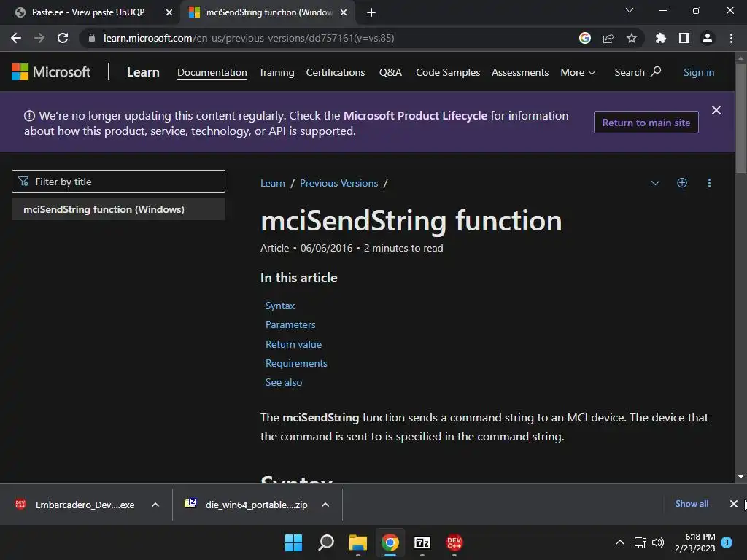Image resolution: width=747 pixels, height=560 pixels.
Task: Click Return to main site button
Action: click(646, 122)
